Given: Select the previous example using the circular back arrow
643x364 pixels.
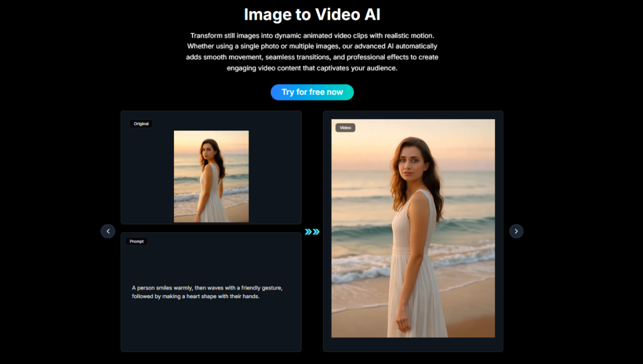Looking at the screenshot, I should point(107,231).
